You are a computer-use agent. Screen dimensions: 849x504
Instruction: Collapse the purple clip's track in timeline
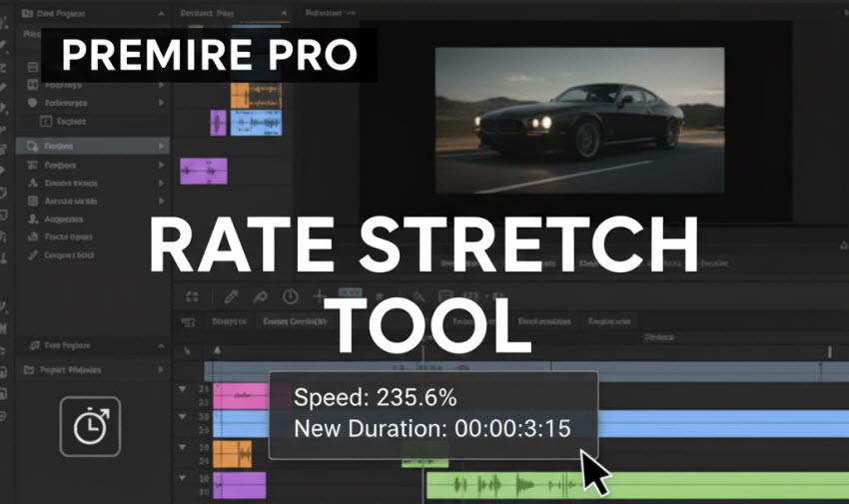click(183, 478)
